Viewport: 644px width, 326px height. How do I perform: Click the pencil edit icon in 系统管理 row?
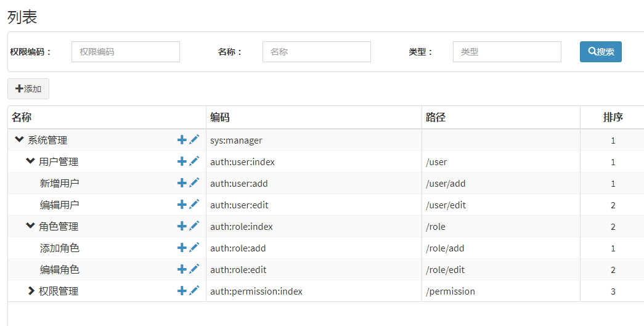tap(194, 140)
